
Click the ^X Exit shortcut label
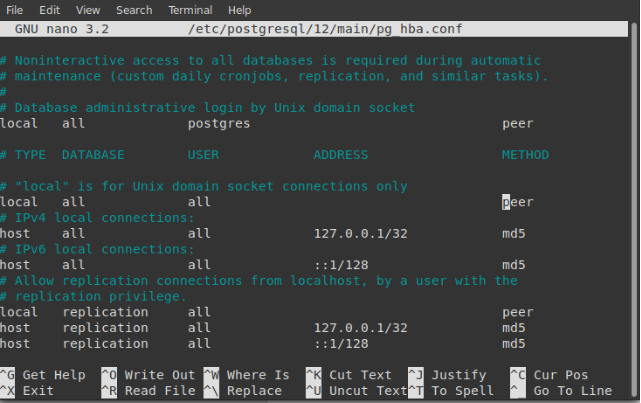point(27,391)
